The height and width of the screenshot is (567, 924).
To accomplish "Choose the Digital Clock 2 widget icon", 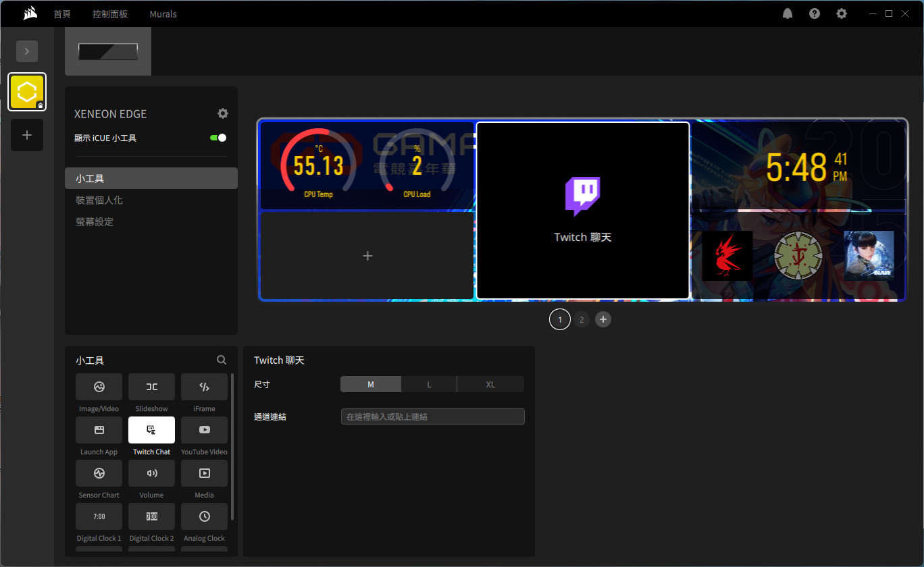I will coord(152,516).
